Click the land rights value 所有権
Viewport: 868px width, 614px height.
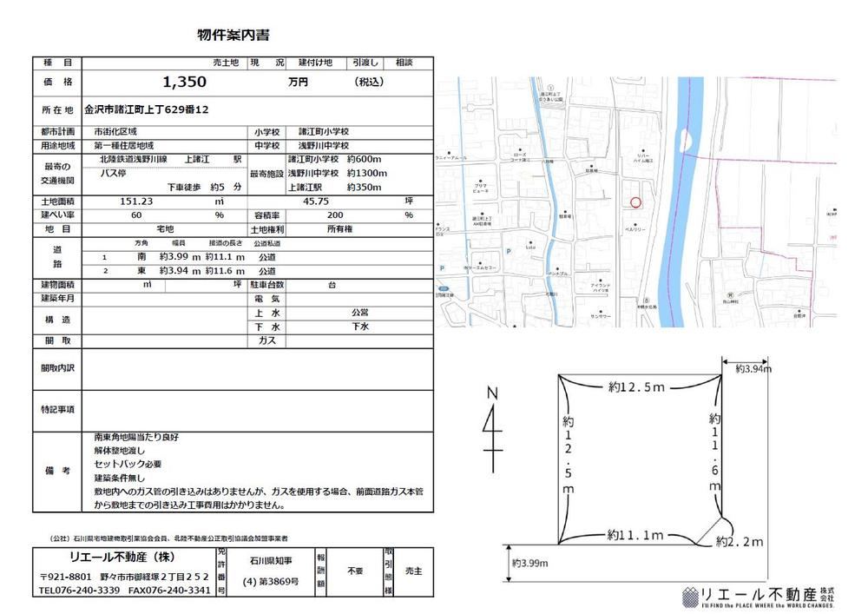point(340,229)
